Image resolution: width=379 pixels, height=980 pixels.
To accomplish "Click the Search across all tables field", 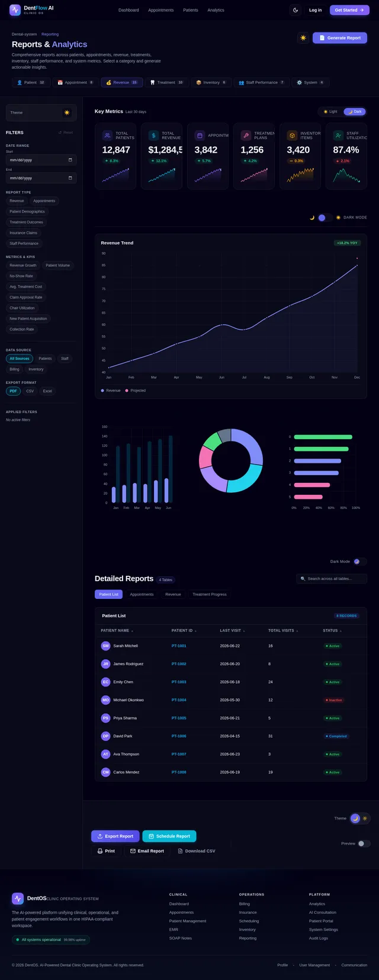I will point(332,579).
